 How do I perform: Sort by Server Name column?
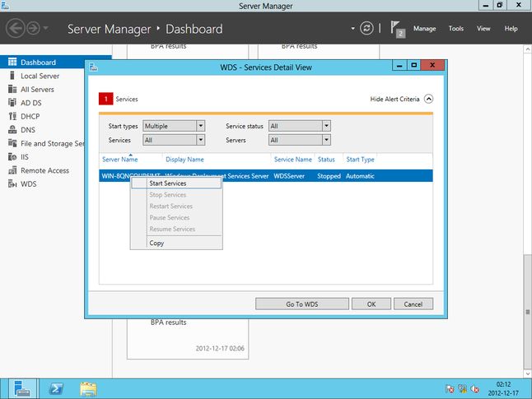(119, 160)
